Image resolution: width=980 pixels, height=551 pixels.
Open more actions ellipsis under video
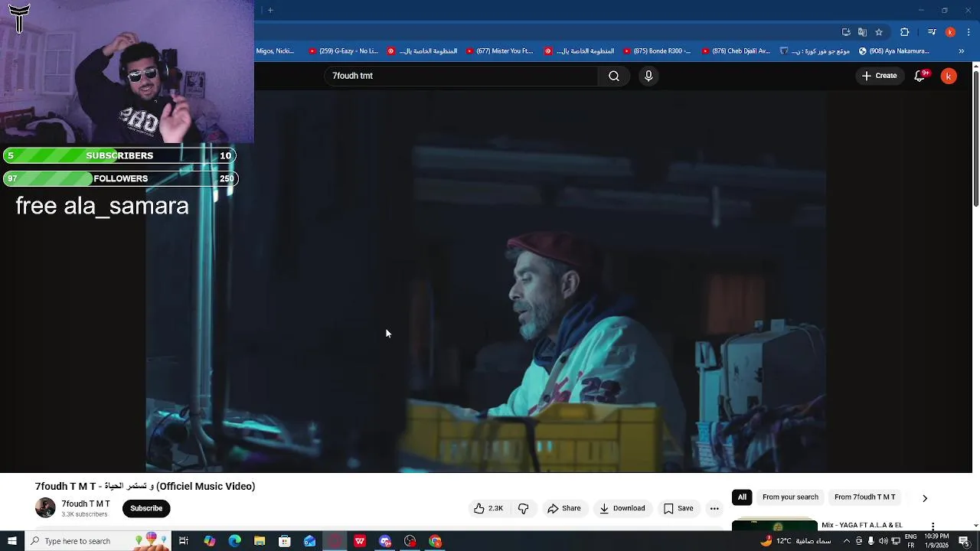(x=714, y=508)
